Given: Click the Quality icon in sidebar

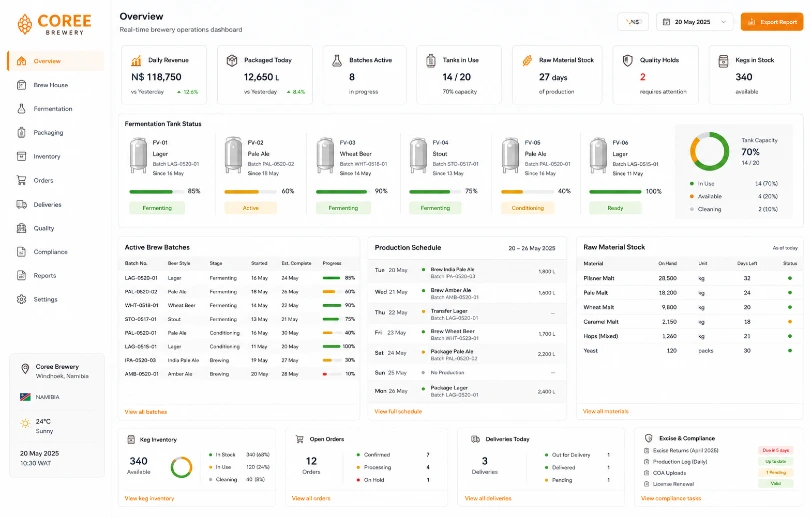Looking at the screenshot, I should [x=21, y=228].
